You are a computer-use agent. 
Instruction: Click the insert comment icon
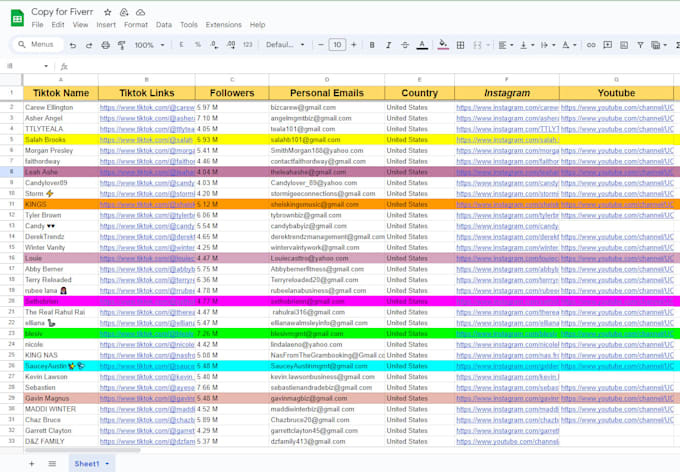coord(608,45)
